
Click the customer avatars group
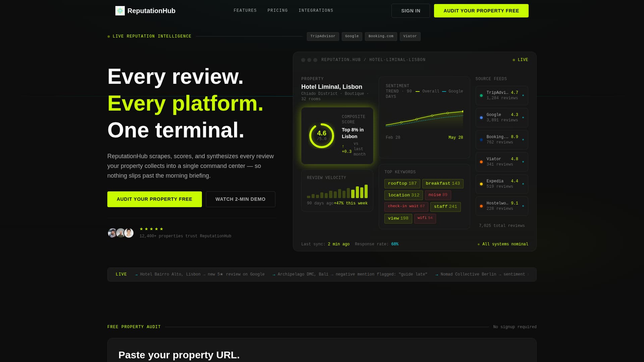click(x=121, y=233)
